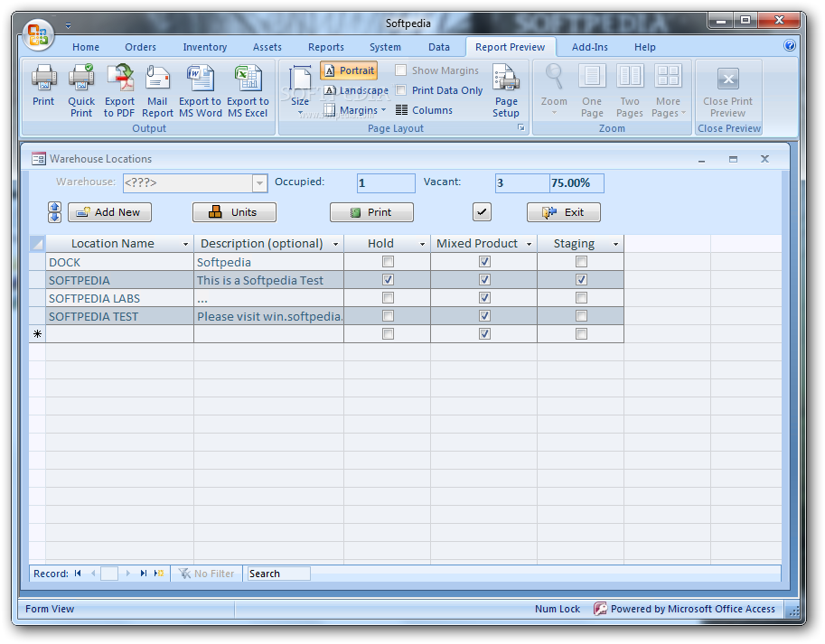Switch to the Inventory tab
Image resolution: width=825 pixels, height=644 pixels.
tap(205, 47)
